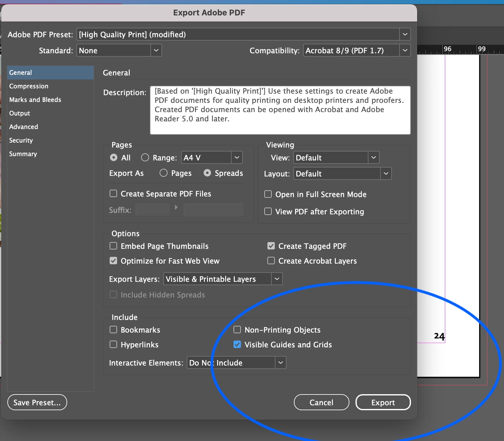Click page number 24 in the document
This screenshot has height=441, width=504.
[x=439, y=336]
